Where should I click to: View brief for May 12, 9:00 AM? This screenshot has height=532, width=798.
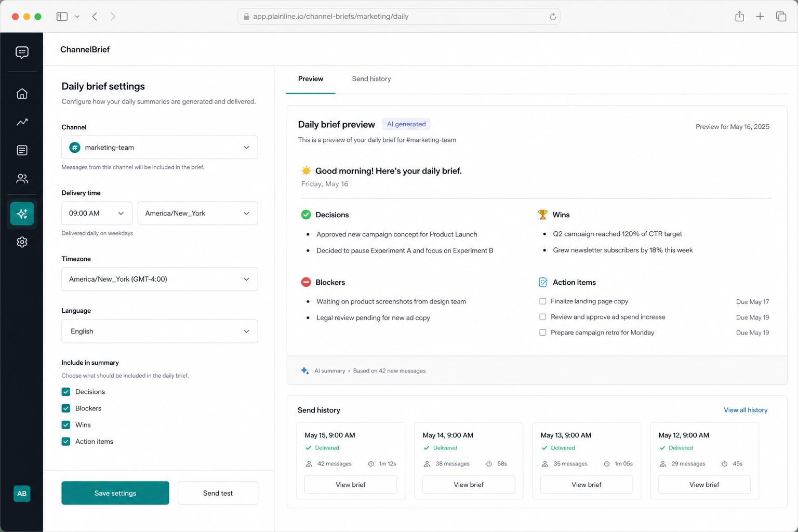704,485
